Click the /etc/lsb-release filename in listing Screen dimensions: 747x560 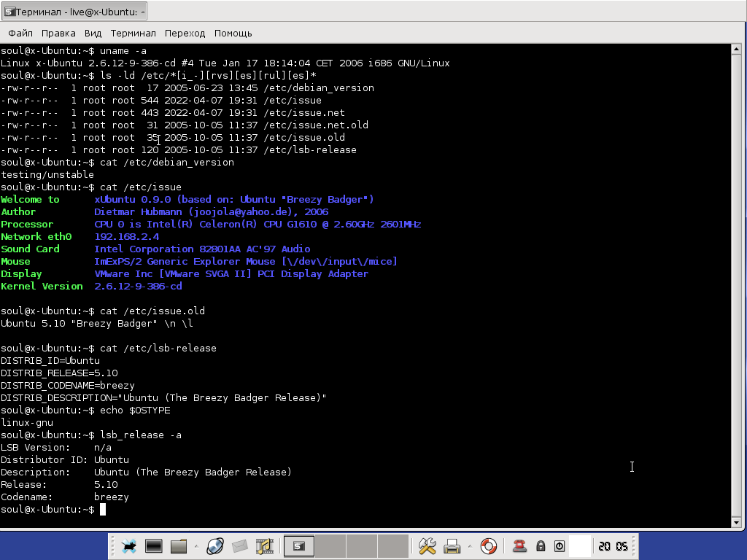coord(309,150)
